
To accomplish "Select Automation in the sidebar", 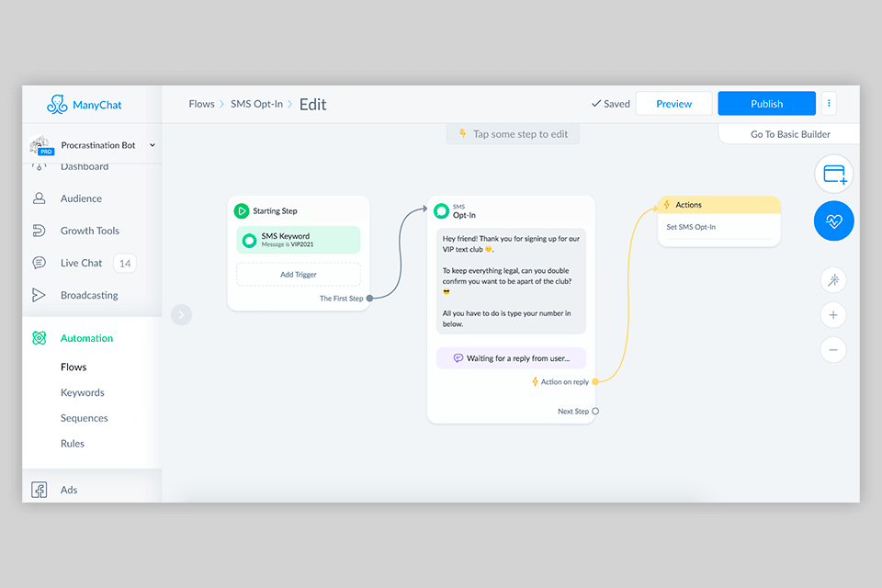I will (86, 338).
